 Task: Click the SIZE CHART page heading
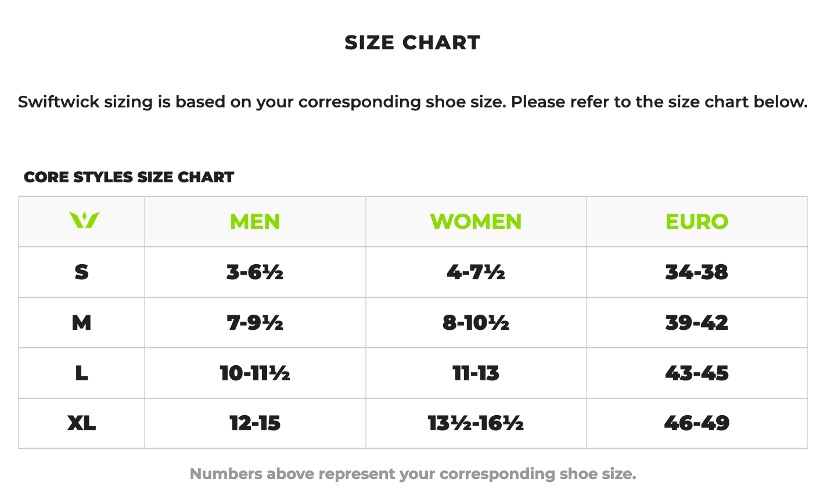412,42
